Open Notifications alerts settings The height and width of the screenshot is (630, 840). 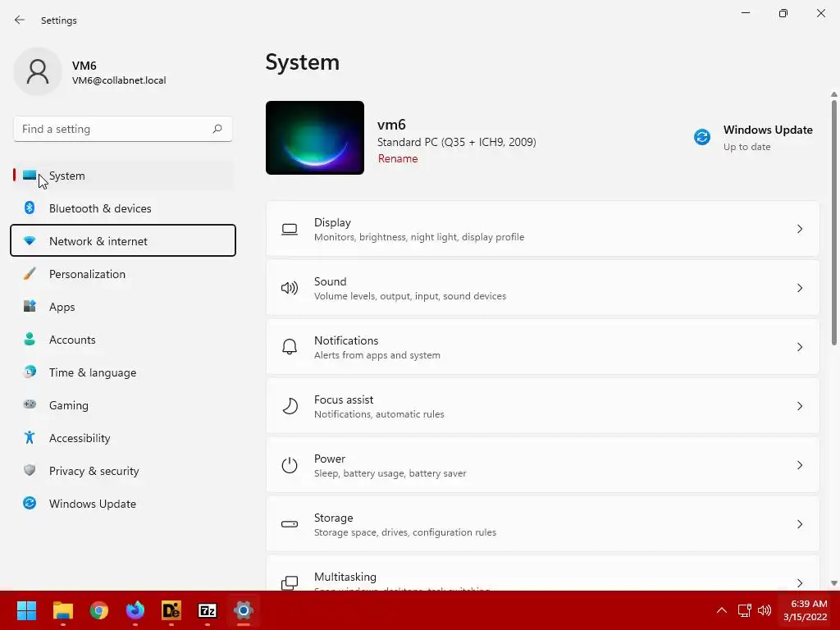click(543, 347)
